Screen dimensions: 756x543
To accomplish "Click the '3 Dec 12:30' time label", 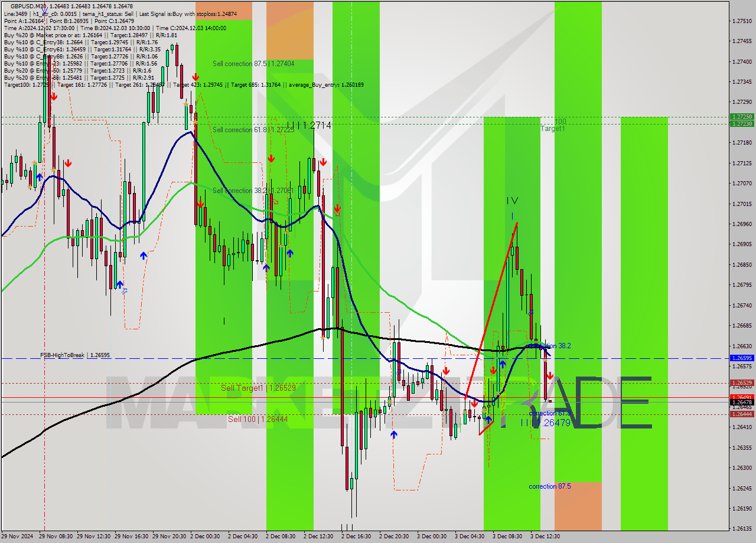I will pyautogui.click(x=545, y=537).
